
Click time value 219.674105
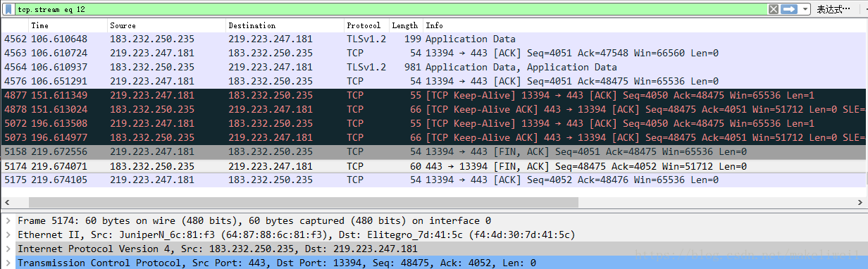pos(59,180)
